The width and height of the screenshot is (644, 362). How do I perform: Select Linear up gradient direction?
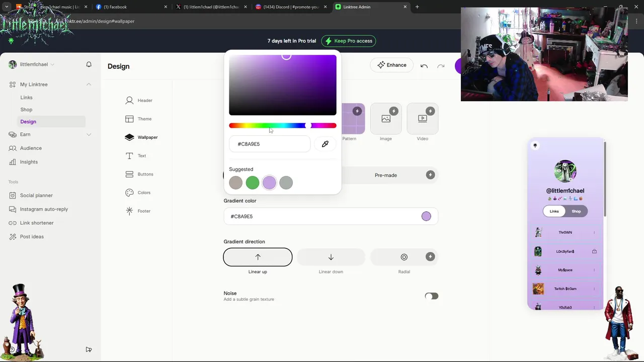pos(258,257)
